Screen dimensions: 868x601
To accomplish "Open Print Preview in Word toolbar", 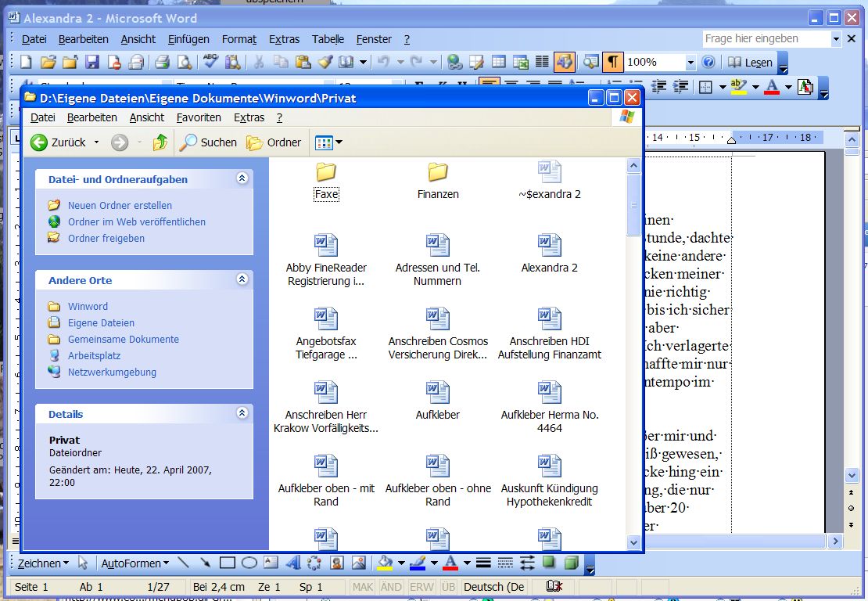I will coord(185,62).
